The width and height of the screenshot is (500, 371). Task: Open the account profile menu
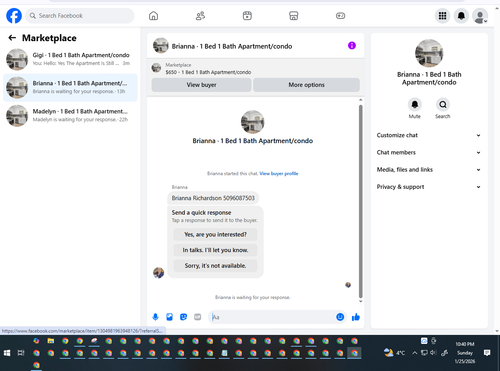pos(480,16)
